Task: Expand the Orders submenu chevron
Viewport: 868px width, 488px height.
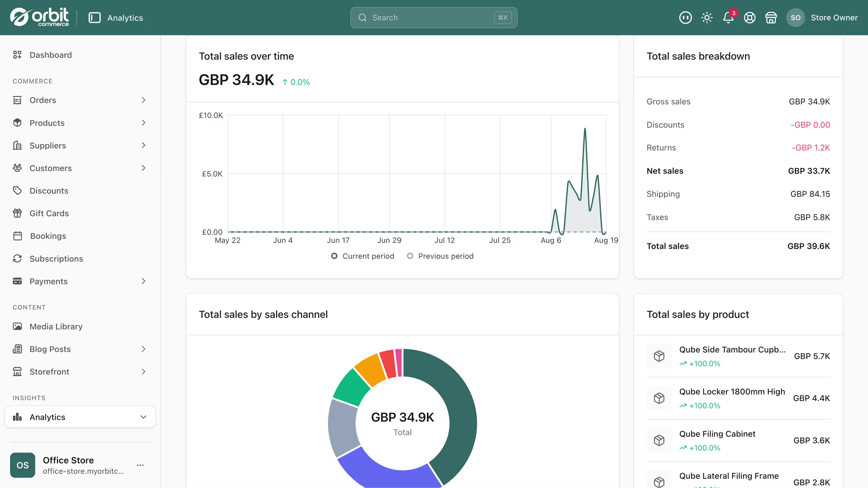Action: tap(143, 100)
